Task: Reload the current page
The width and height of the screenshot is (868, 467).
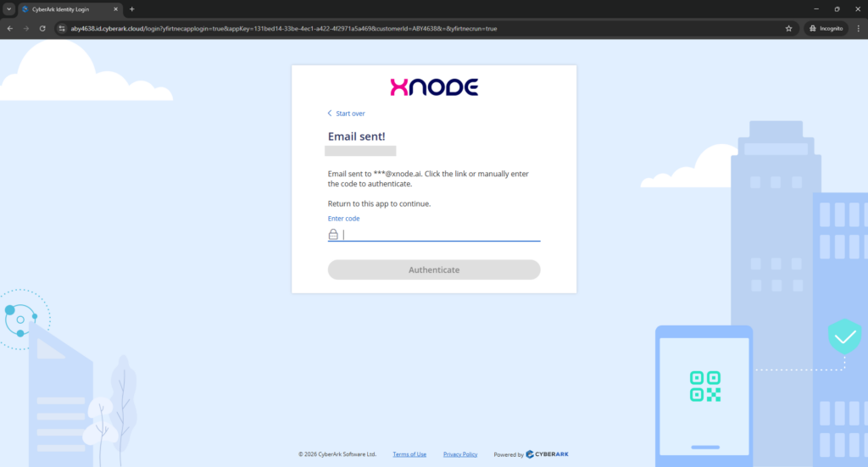Action: point(42,28)
